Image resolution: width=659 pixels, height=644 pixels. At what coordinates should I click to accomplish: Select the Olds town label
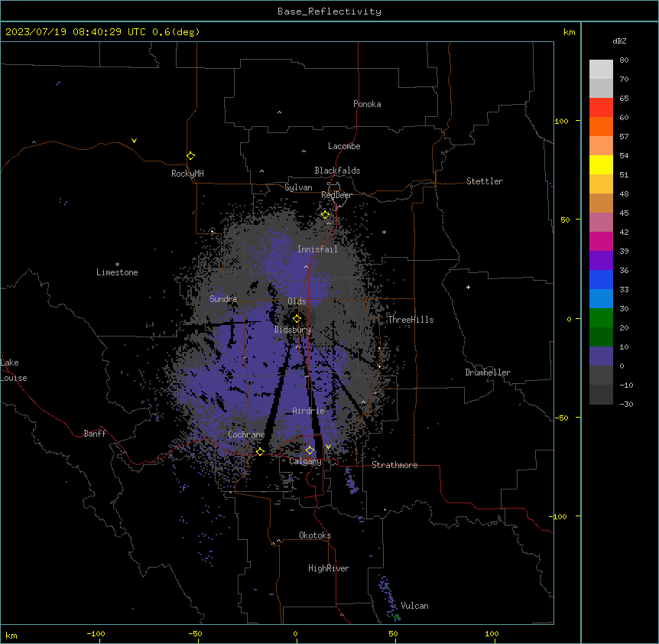pos(297,301)
